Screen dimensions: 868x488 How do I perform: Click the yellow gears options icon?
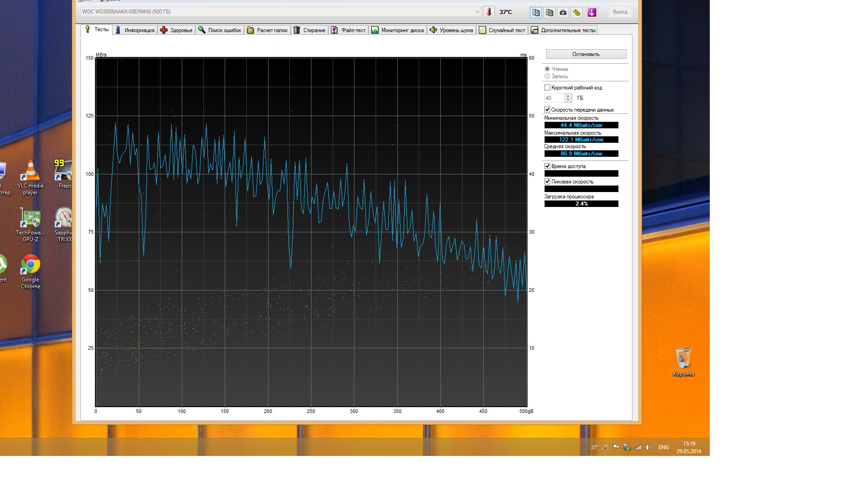[x=577, y=13]
